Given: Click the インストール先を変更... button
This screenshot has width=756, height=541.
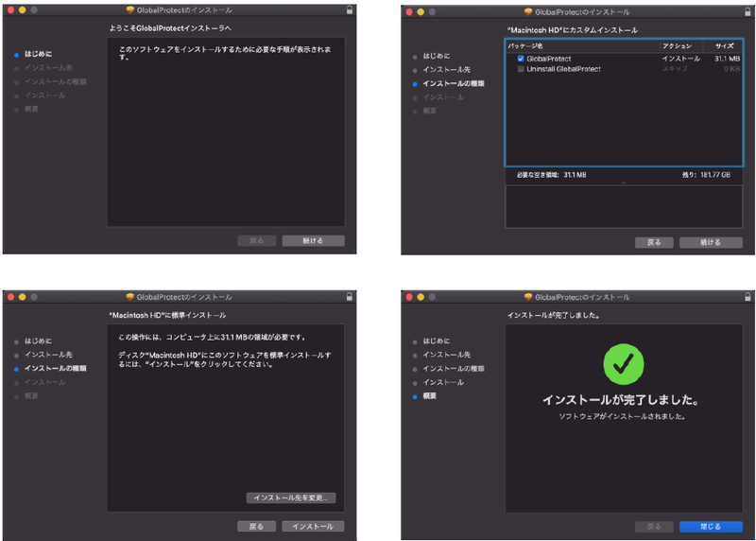Looking at the screenshot, I should pos(291,497).
